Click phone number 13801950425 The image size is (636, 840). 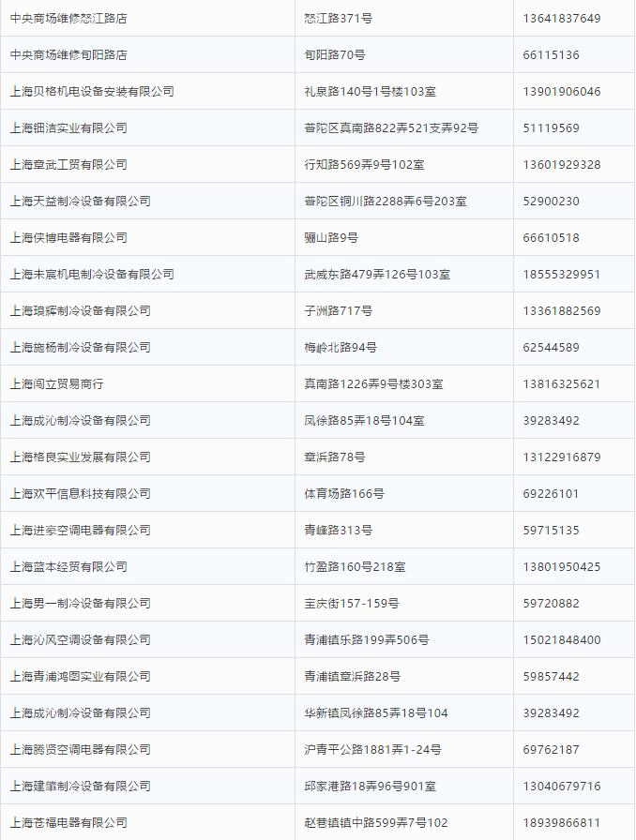pos(562,566)
